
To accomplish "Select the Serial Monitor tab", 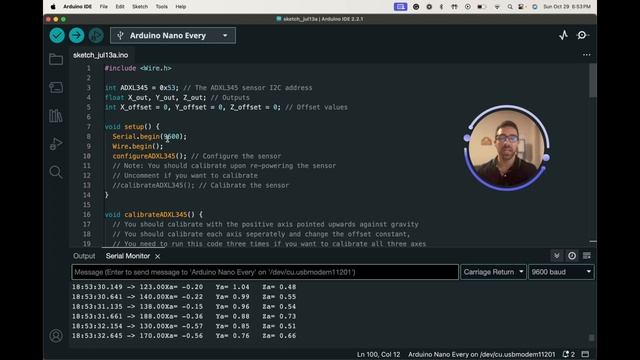I will point(128,256).
